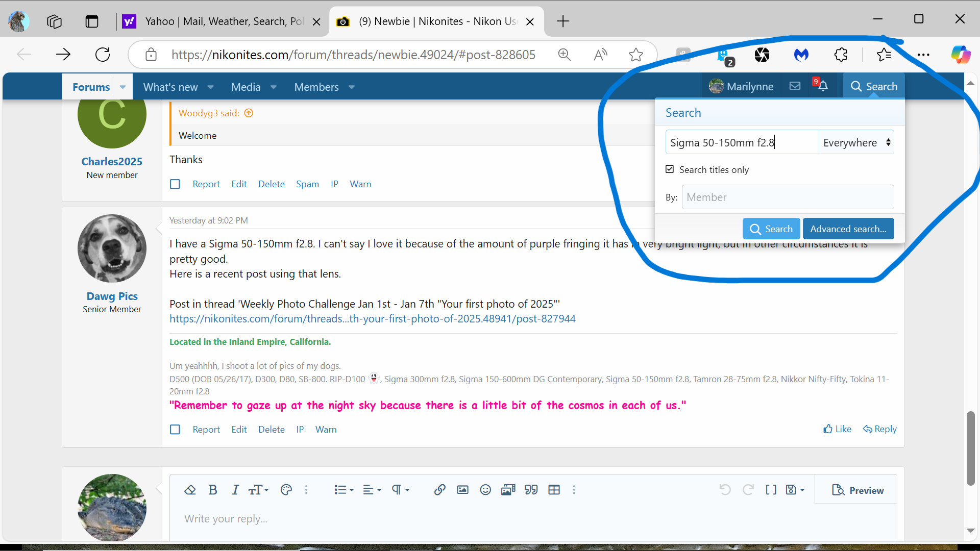Screen dimensions: 980x551
Task: Open the Media navigation menu
Action: pyautogui.click(x=246, y=87)
